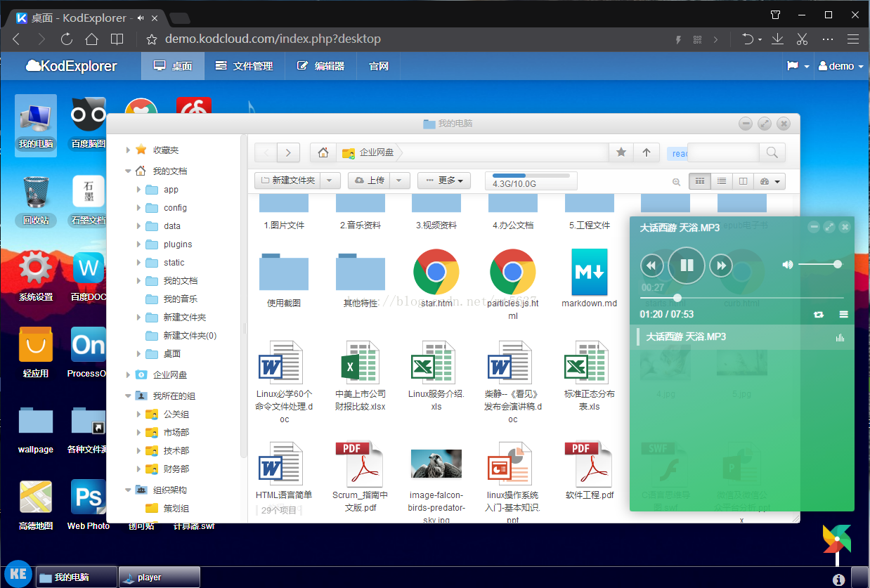Click the file manager forward arrow
This screenshot has height=588, width=870.
point(289,152)
